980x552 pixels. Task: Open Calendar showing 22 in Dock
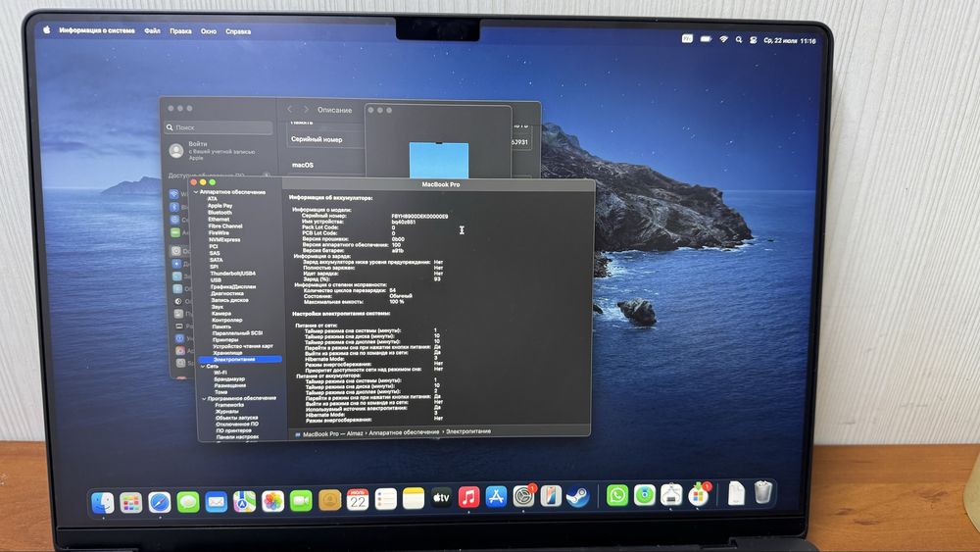358,499
